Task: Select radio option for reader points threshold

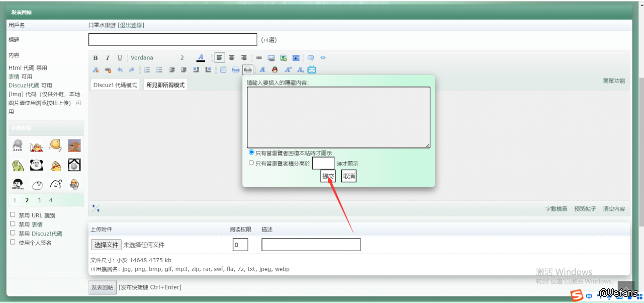Action: pos(251,163)
